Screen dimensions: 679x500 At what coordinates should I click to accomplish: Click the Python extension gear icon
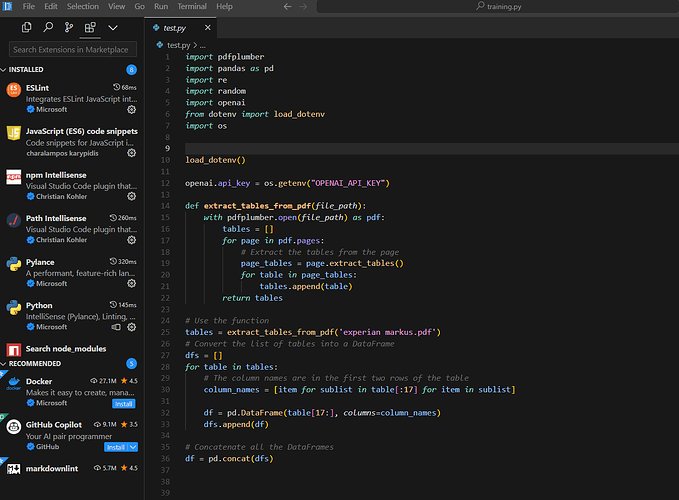click(131, 326)
